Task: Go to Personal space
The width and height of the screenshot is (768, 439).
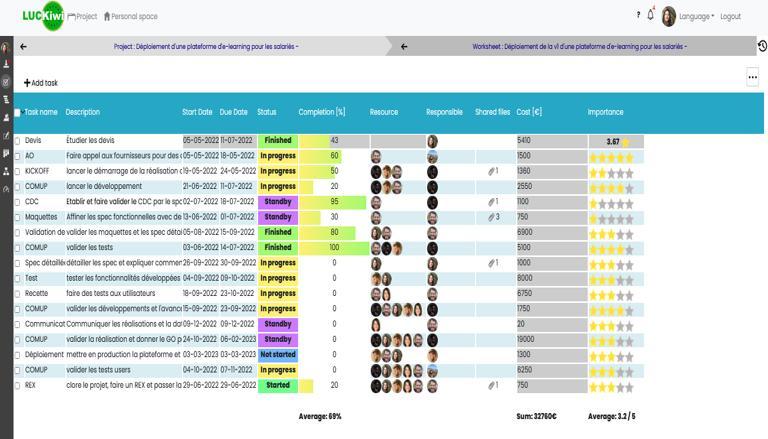Action: 131,16
